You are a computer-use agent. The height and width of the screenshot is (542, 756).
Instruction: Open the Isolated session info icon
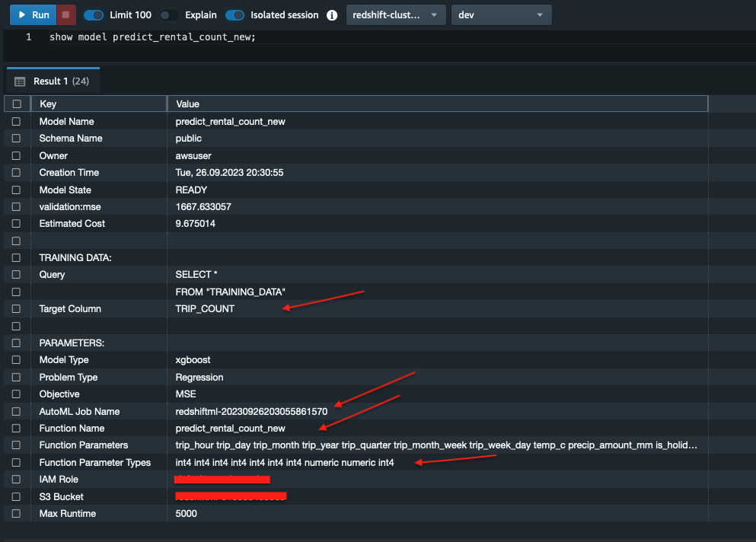pyautogui.click(x=332, y=15)
